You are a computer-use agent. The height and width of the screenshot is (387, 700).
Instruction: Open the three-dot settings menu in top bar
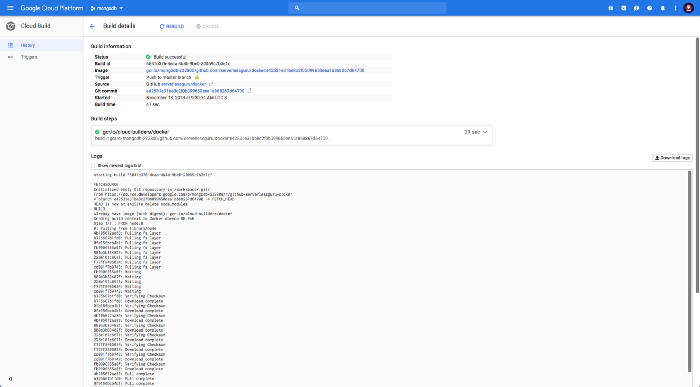[675, 8]
